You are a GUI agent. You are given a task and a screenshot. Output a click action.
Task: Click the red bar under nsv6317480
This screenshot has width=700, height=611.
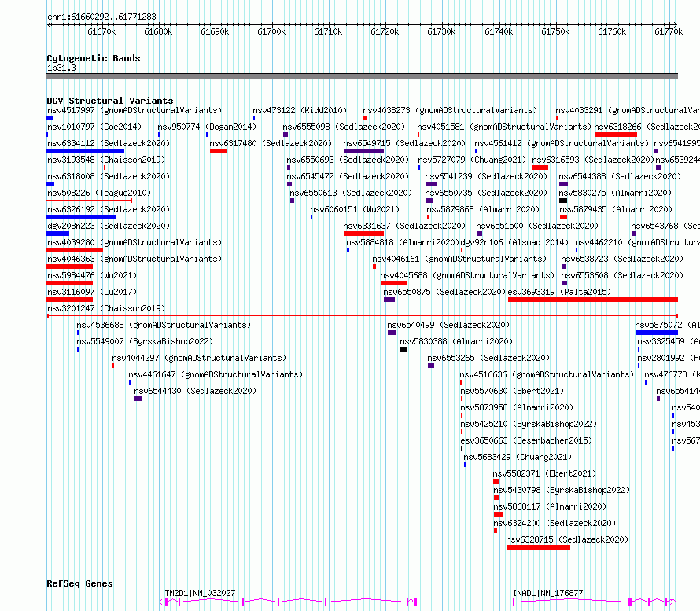[219, 151]
